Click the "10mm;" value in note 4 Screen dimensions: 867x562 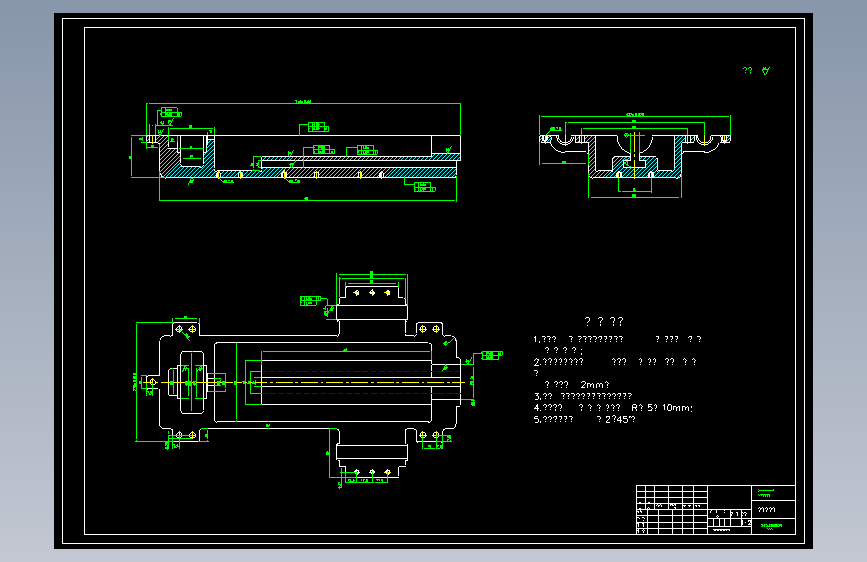coord(677,408)
